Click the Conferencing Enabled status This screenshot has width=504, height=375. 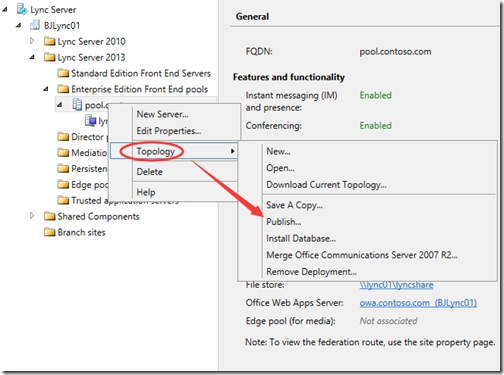coord(375,126)
